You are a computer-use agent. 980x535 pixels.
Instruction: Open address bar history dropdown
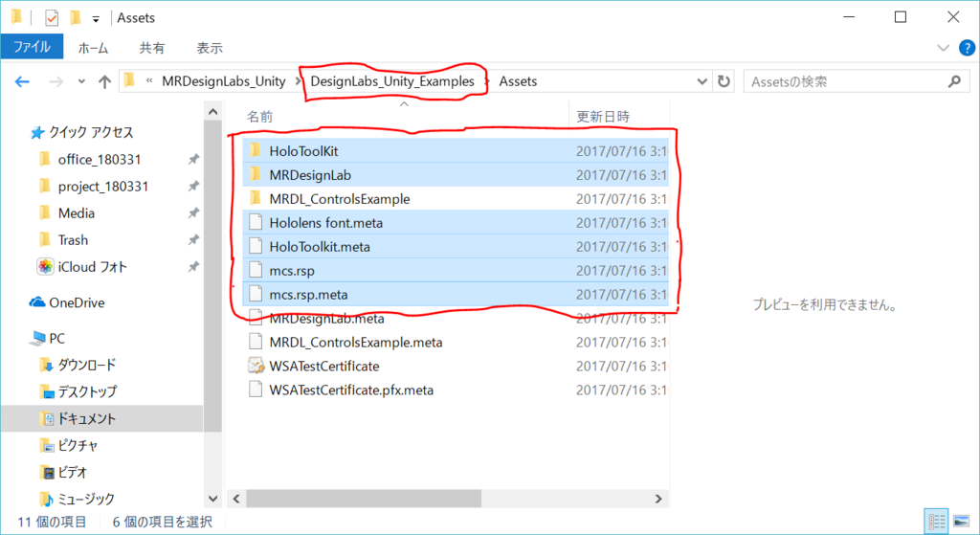click(702, 81)
